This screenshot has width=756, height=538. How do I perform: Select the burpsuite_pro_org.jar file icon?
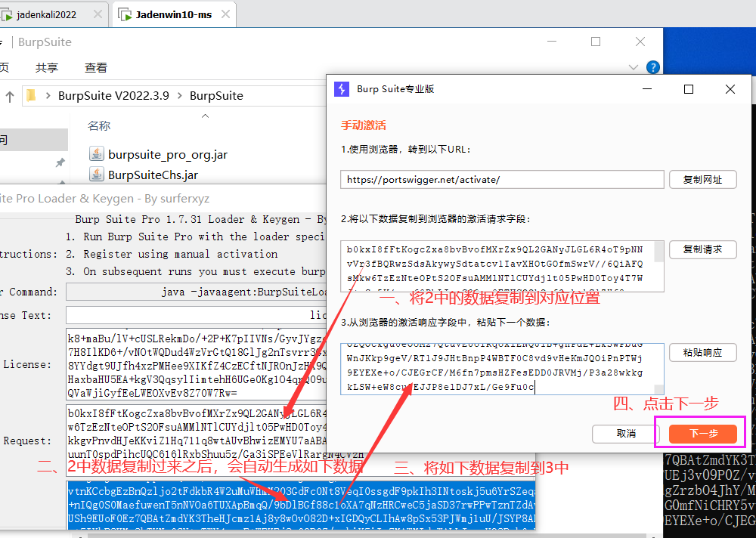[97, 154]
